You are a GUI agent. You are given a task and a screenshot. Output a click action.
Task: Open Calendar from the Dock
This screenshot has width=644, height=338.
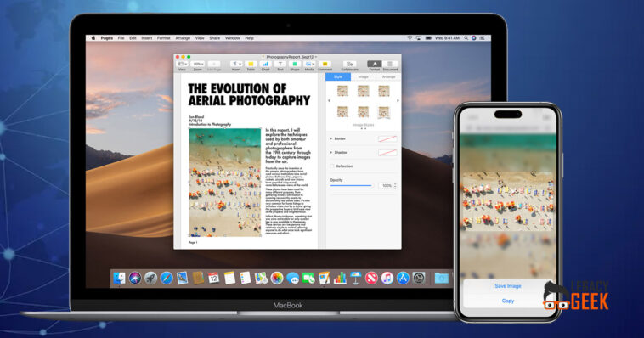pyautogui.click(x=213, y=278)
